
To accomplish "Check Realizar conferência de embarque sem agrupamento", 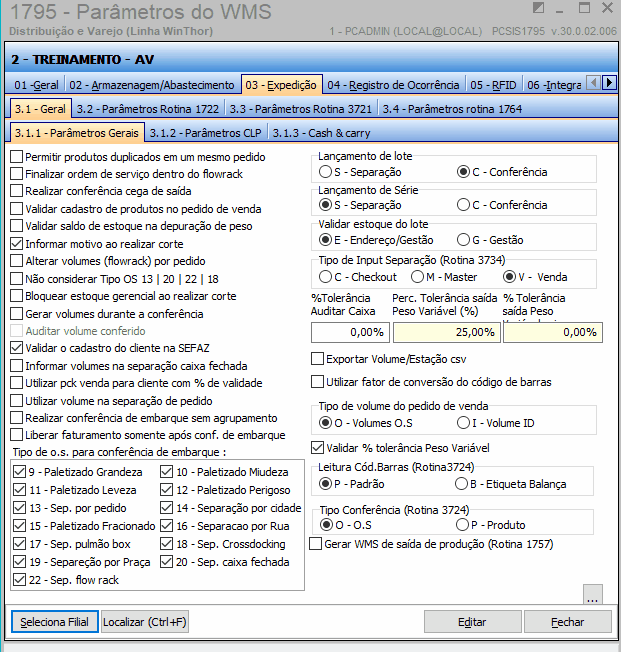I will click(x=17, y=417).
